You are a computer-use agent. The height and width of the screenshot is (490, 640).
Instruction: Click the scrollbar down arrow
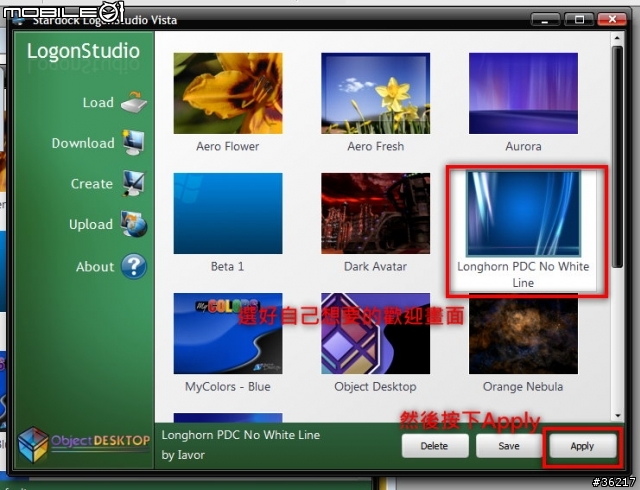[617, 416]
